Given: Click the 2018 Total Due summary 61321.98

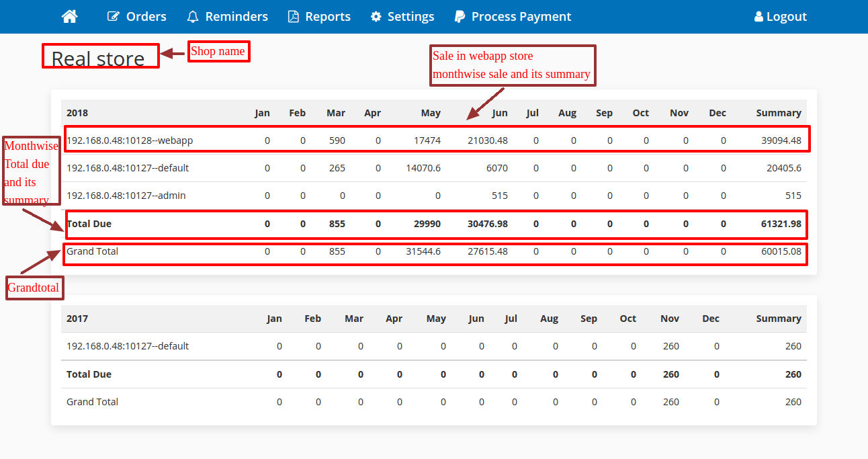Looking at the screenshot, I should (x=779, y=224).
